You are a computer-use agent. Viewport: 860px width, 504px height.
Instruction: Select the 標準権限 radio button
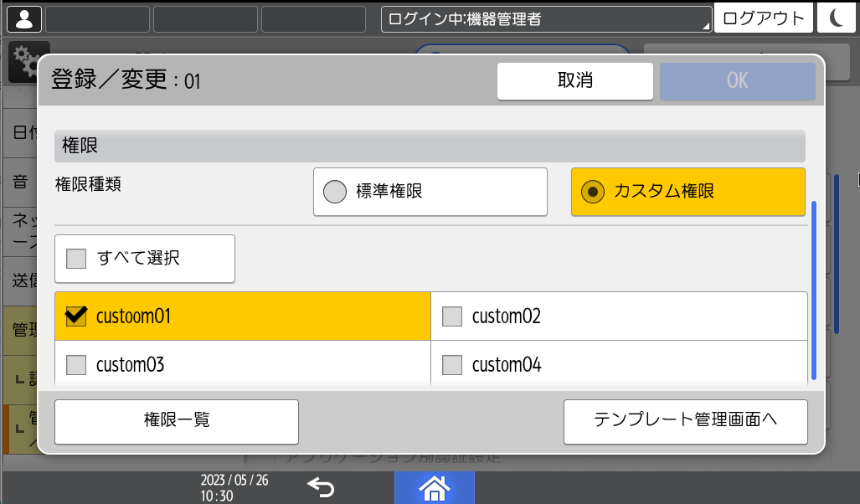[430, 191]
